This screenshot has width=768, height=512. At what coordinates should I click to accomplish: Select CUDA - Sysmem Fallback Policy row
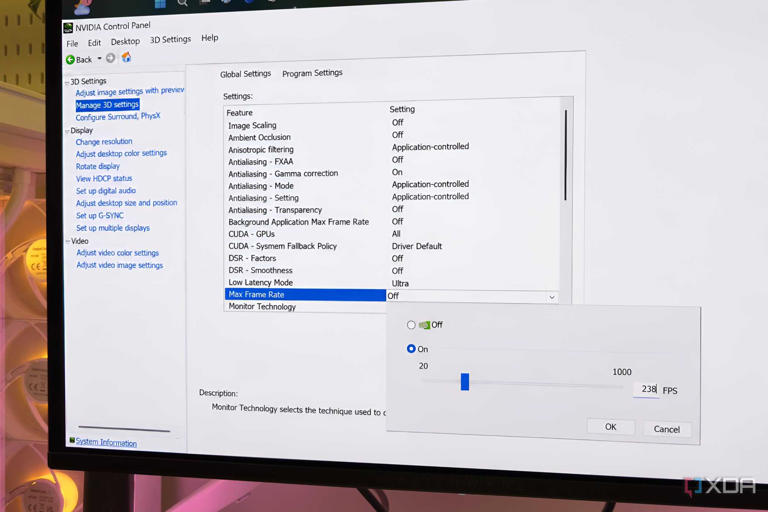tap(390, 246)
